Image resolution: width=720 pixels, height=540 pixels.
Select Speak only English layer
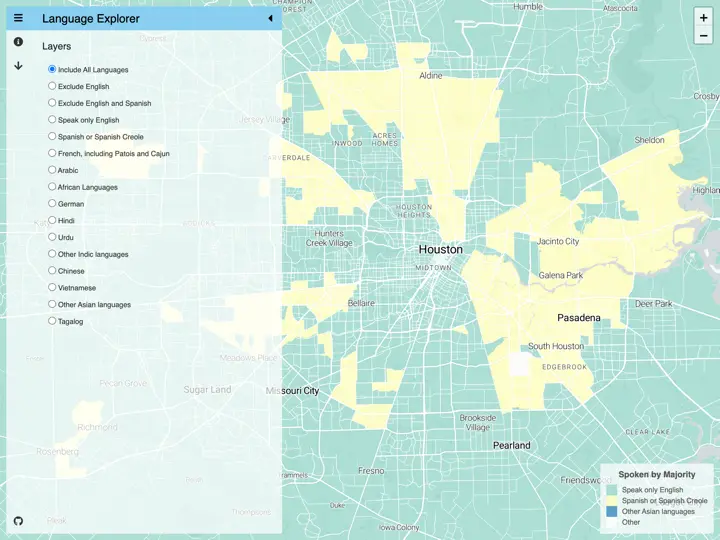tap(52, 119)
